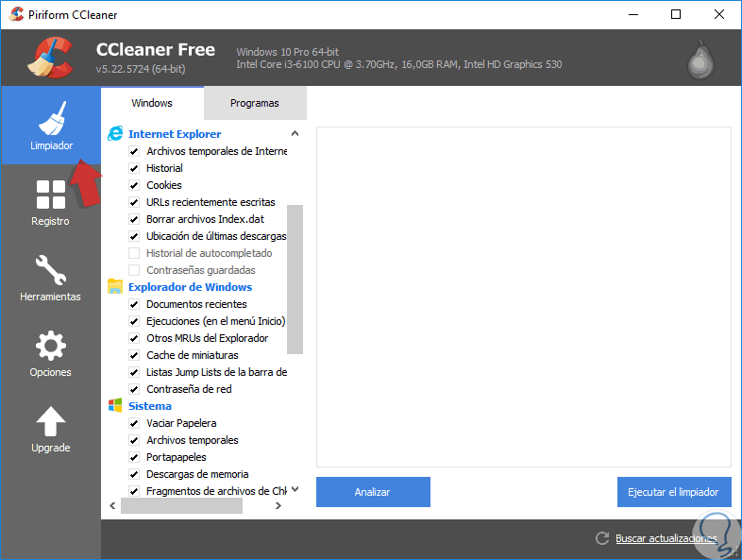Click the Piriform pear icon
This screenshot has height=560, width=742.
[x=700, y=59]
